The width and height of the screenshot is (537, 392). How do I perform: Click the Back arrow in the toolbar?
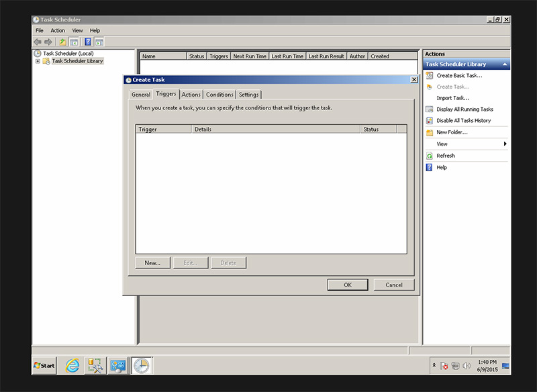38,42
